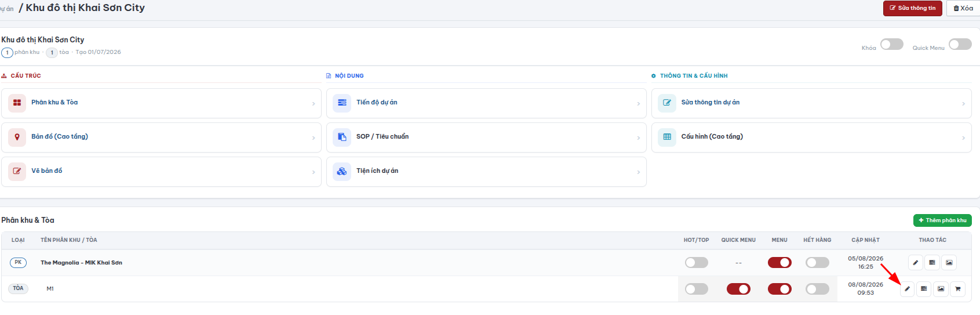Open the Cấu hình (Cao tầng) link
Screen dimensions: 980x315
tap(712, 136)
